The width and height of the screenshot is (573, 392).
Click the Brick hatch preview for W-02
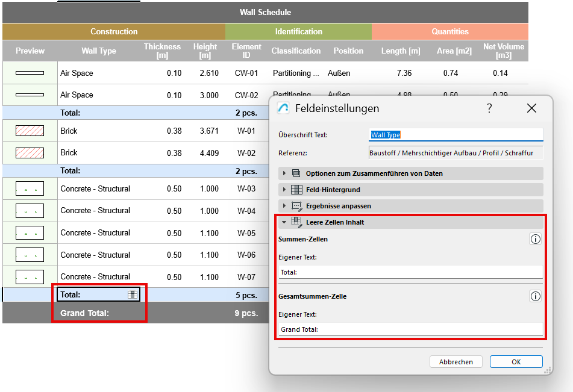point(30,153)
